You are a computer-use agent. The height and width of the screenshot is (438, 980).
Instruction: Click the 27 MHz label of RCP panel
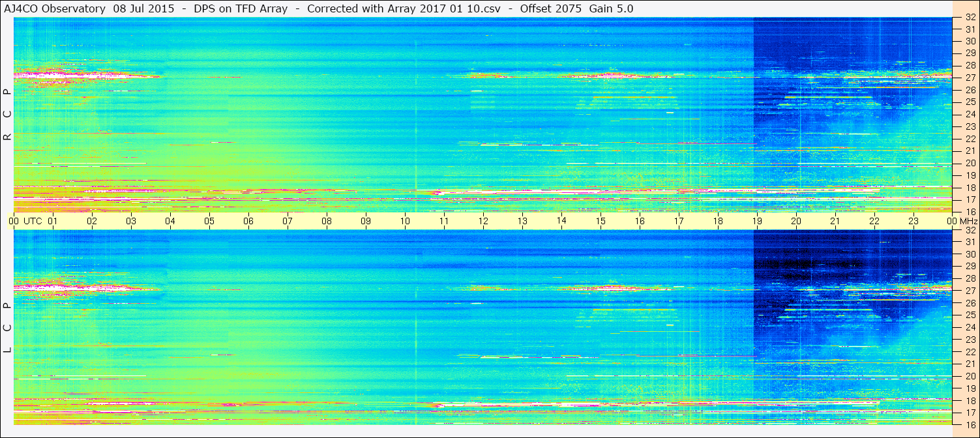(970, 78)
